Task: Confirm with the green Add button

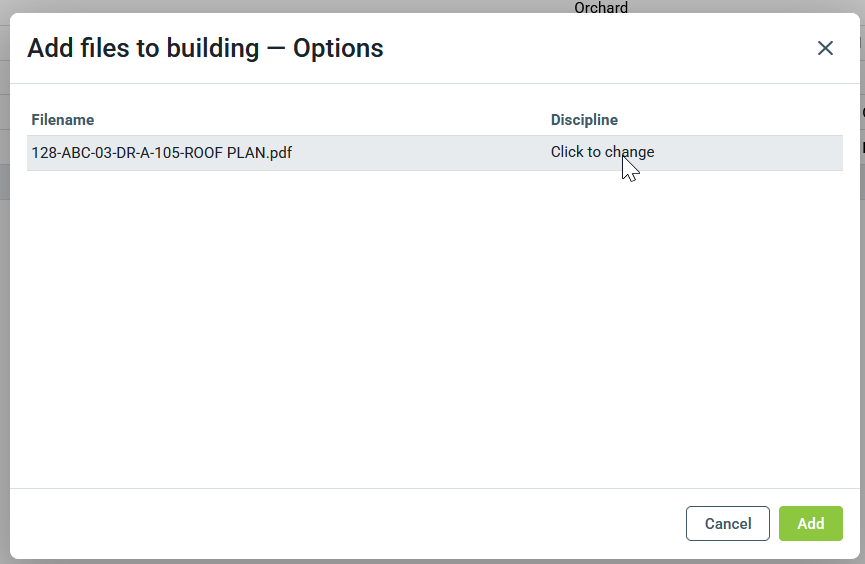Action: point(810,524)
